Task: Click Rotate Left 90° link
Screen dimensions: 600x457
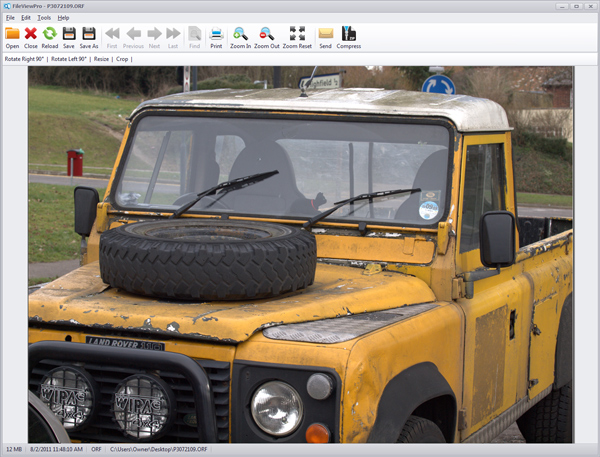Action: point(69,59)
